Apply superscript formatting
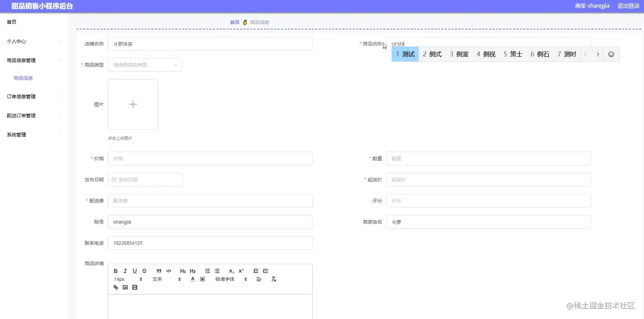Image resolution: width=644 pixels, height=319 pixels. [x=241, y=271]
